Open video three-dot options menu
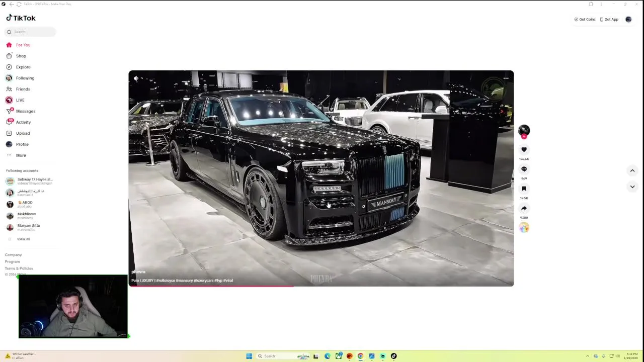 tap(506, 78)
